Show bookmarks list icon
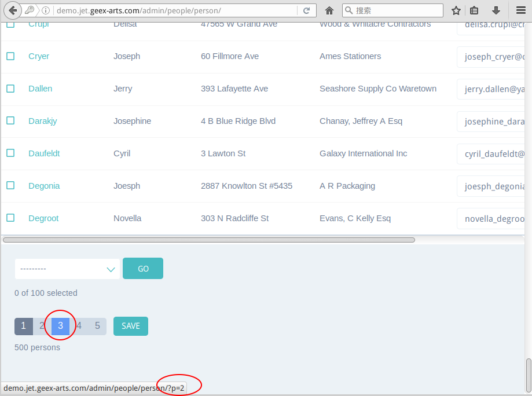The width and height of the screenshot is (532, 396). click(x=474, y=10)
